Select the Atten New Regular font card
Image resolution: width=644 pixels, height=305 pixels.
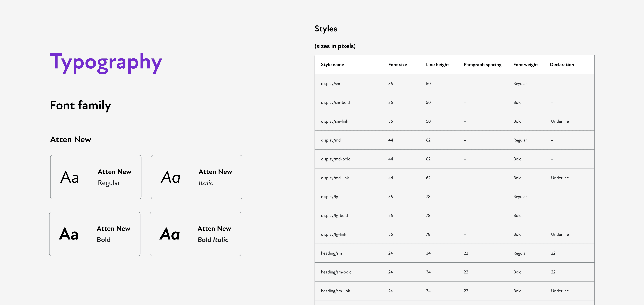tap(95, 177)
